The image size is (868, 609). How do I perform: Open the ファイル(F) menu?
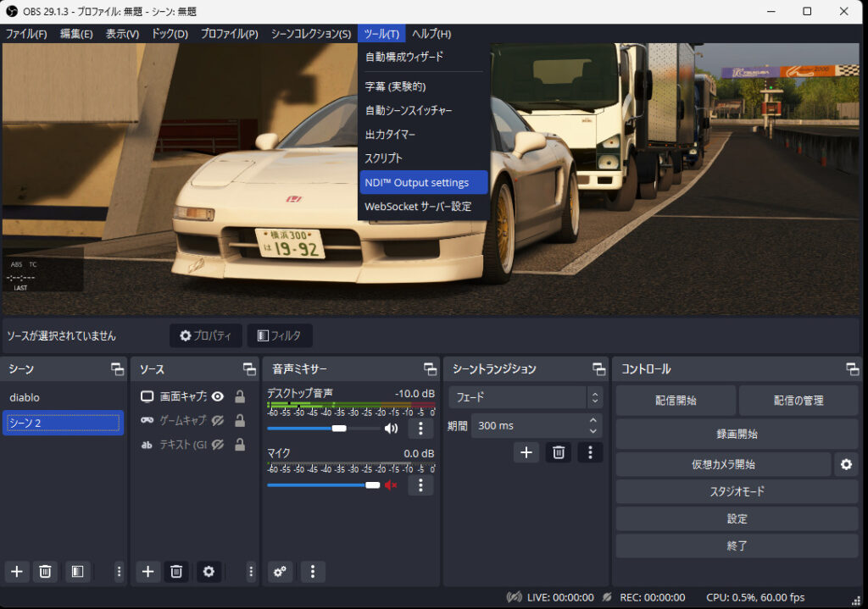point(26,34)
